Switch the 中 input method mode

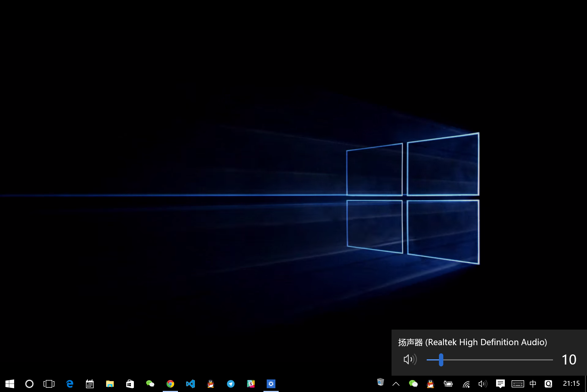tap(533, 384)
